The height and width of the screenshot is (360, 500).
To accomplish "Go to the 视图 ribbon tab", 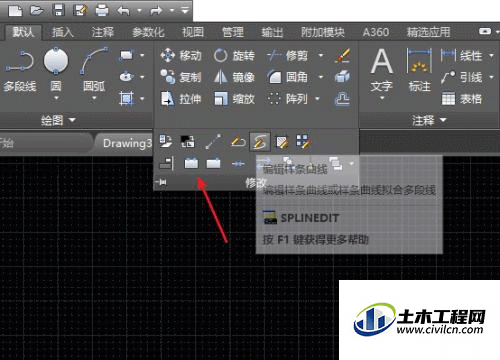I will [193, 32].
